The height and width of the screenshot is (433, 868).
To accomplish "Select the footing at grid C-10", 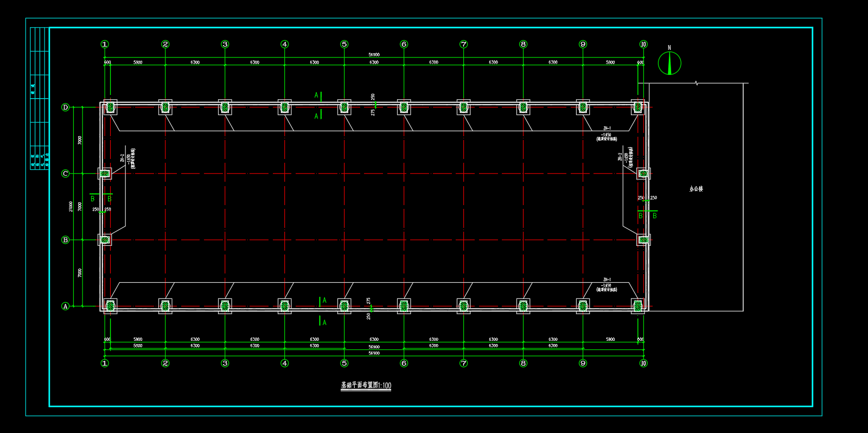I will click(643, 174).
